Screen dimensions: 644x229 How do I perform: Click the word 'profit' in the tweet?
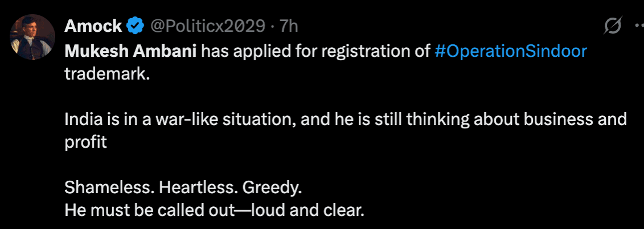coord(86,143)
